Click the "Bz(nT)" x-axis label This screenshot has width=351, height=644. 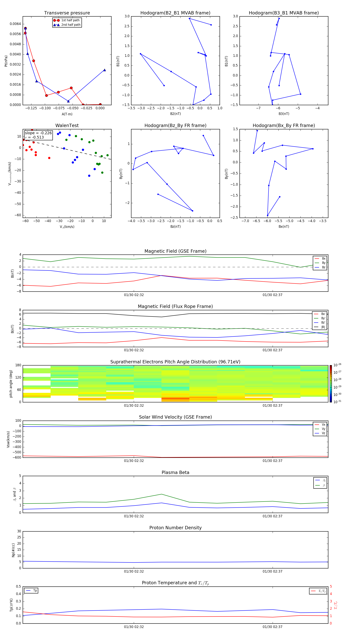pos(175,227)
